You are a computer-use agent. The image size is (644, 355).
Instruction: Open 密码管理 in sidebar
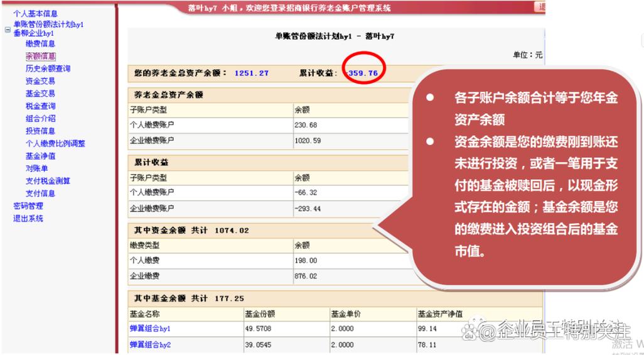tap(28, 205)
